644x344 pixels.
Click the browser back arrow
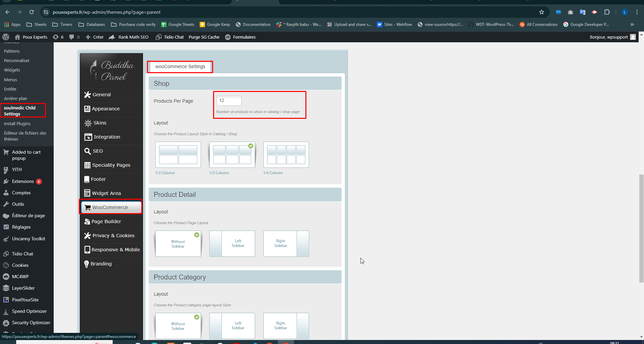[7, 12]
